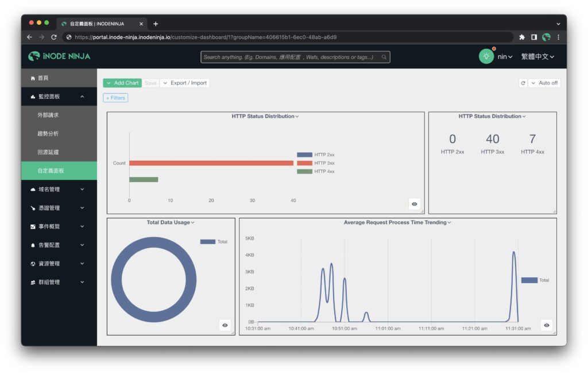Toggle visibility on Average Request Process Time chart
This screenshot has width=588, height=374.
click(x=547, y=325)
